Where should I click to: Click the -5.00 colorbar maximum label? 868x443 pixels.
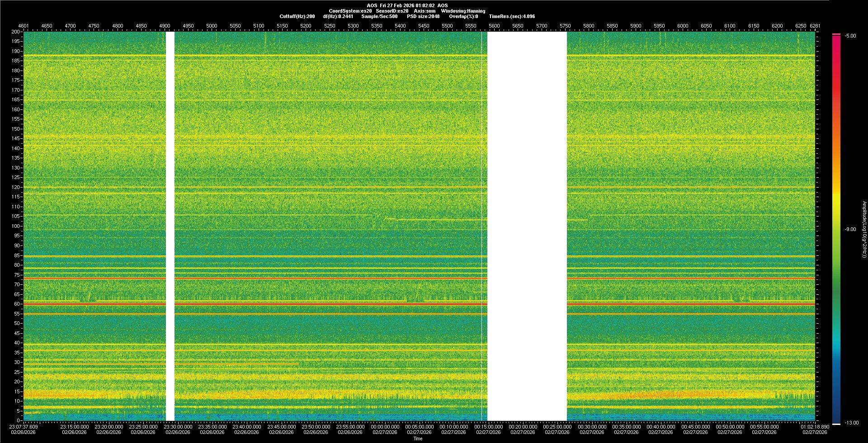[850, 36]
